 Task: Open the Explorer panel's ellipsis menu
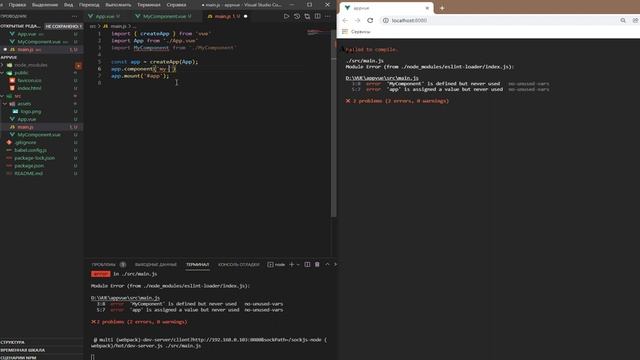click(x=74, y=16)
